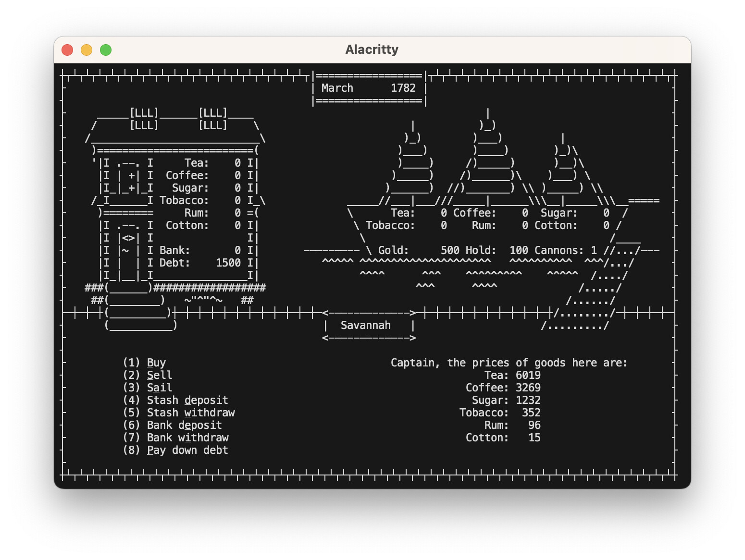Click the March 1782 date banner
The height and width of the screenshot is (560, 745).
point(369,88)
